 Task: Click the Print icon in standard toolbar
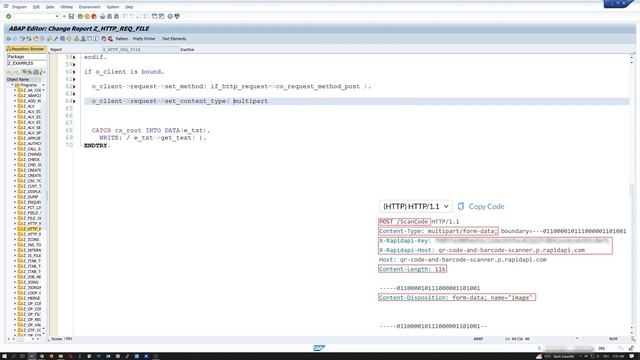point(102,16)
